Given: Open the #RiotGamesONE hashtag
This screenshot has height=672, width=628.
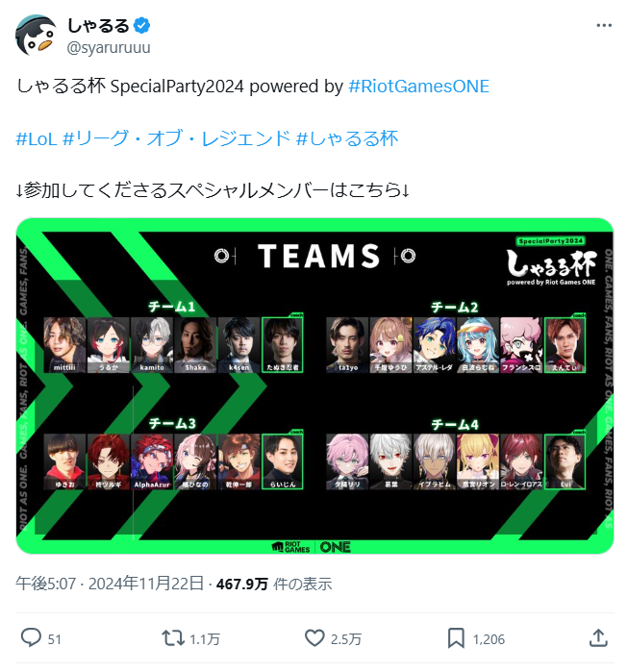Looking at the screenshot, I should click(x=418, y=87).
